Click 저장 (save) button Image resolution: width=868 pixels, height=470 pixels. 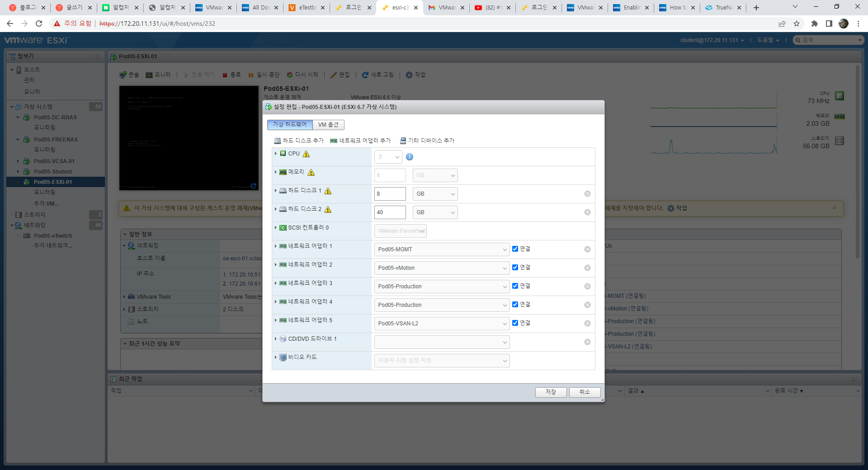551,392
